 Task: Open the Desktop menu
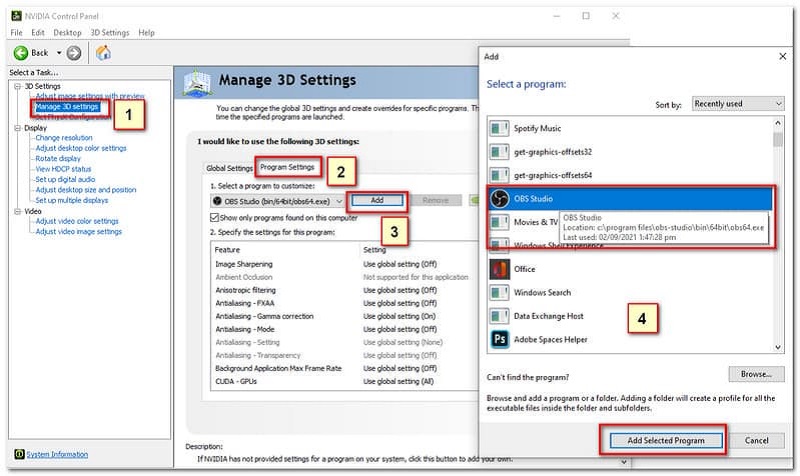67,33
